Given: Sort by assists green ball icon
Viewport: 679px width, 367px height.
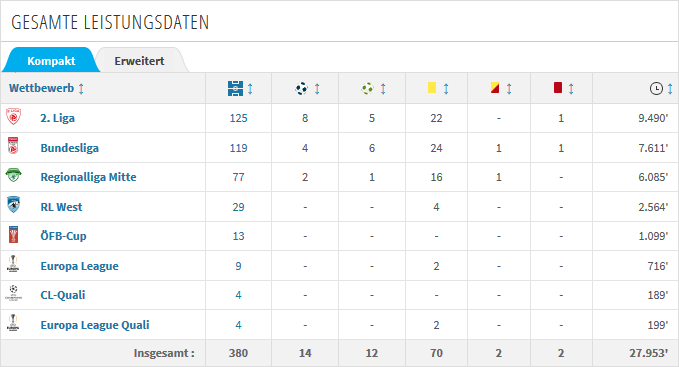Looking at the screenshot, I should click(x=368, y=89).
